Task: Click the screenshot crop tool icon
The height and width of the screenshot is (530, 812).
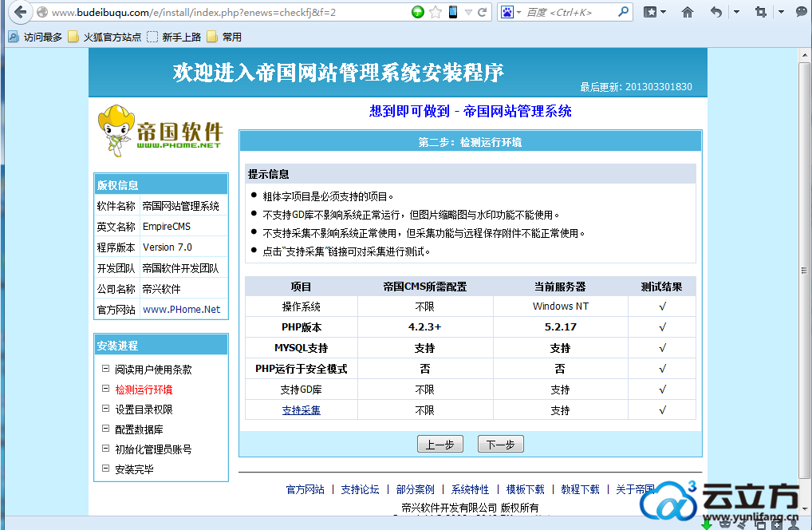Action: pos(761,12)
